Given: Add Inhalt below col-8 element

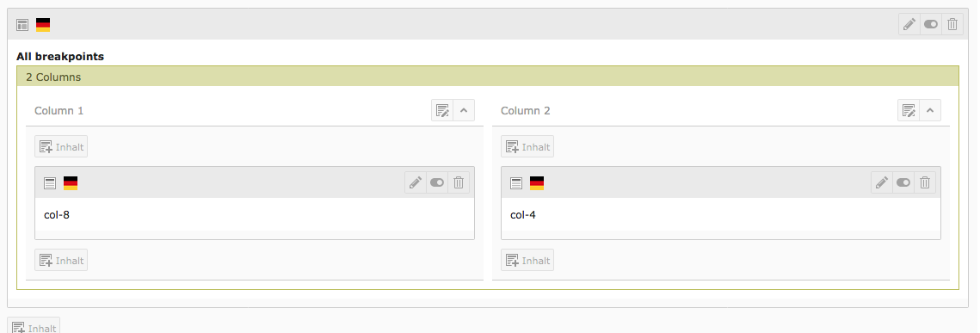Looking at the screenshot, I should click(x=61, y=260).
